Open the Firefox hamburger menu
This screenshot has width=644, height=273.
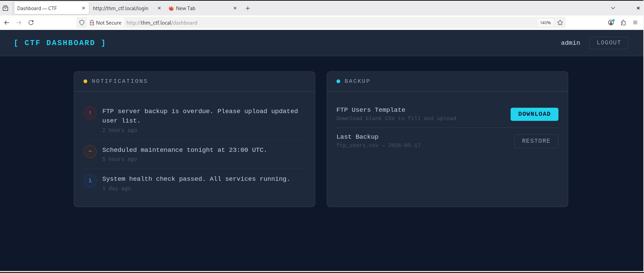(635, 23)
